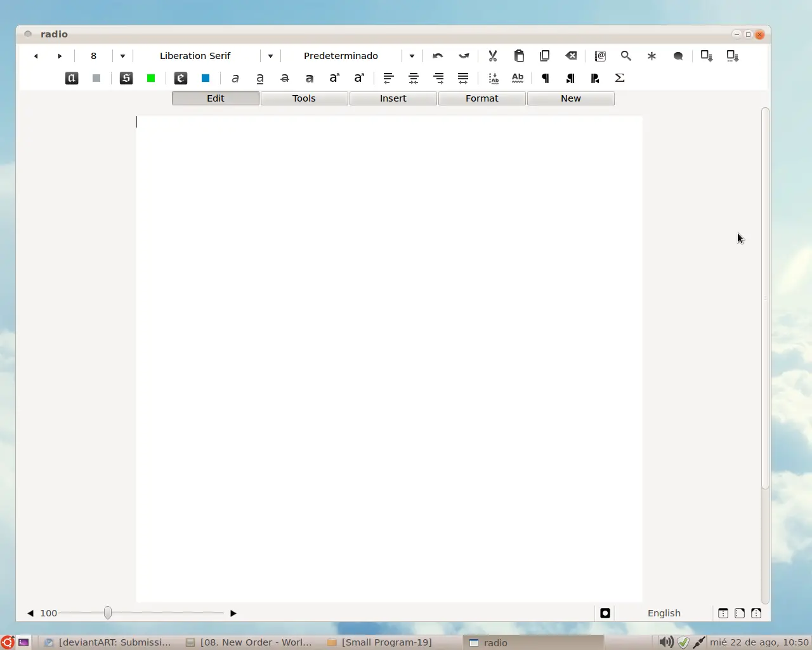Toggle strikethrough text formatting

(x=285, y=78)
